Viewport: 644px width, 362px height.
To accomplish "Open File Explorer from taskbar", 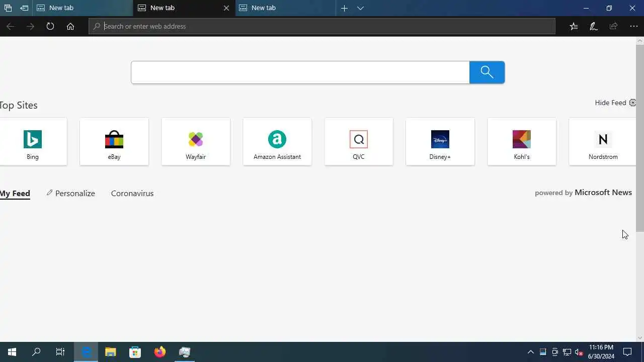I will click(x=111, y=352).
